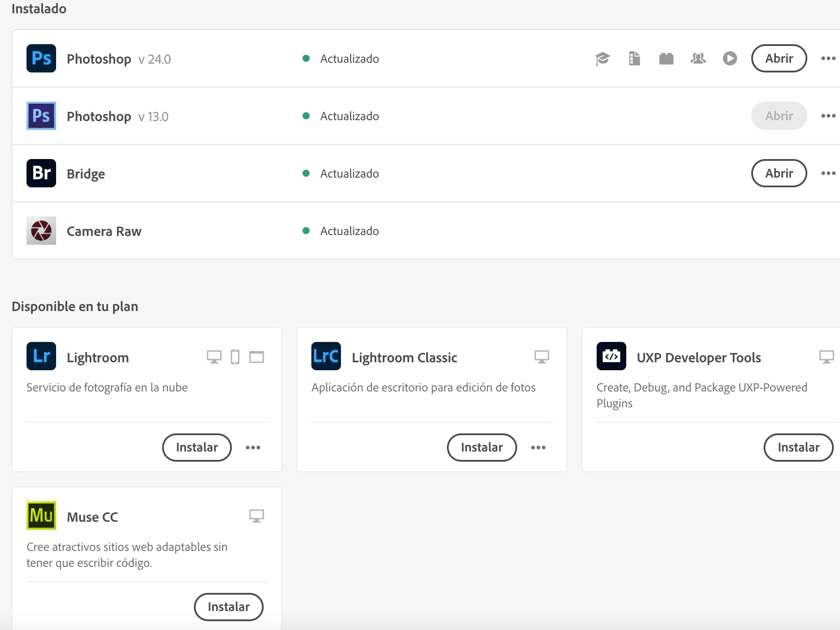Open more options for Photoshop v 24.0
Screen dimensions: 840x630
pyautogui.click(x=828, y=58)
